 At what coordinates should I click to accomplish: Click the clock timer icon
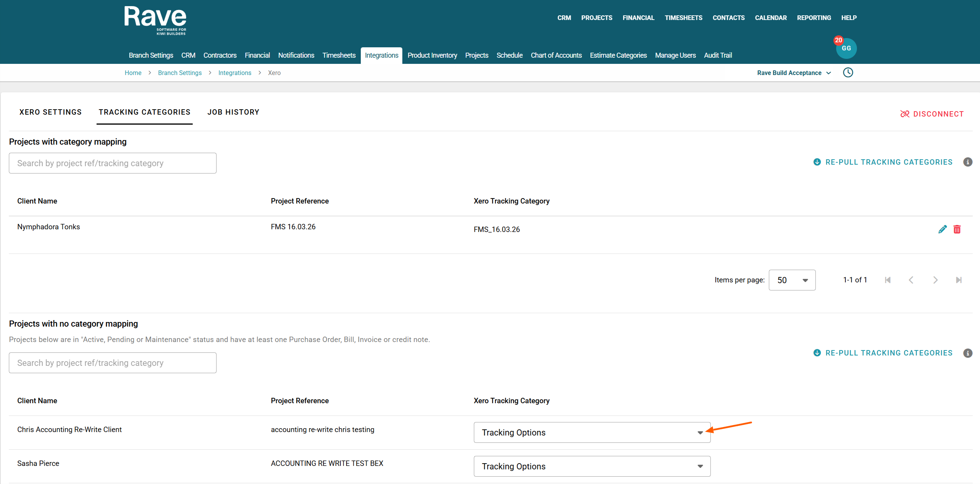(x=848, y=73)
